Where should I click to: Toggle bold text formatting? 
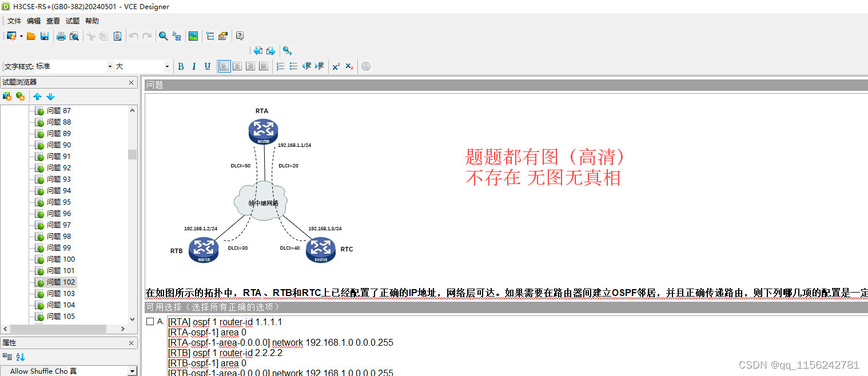pyautogui.click(x=181, y=66)
